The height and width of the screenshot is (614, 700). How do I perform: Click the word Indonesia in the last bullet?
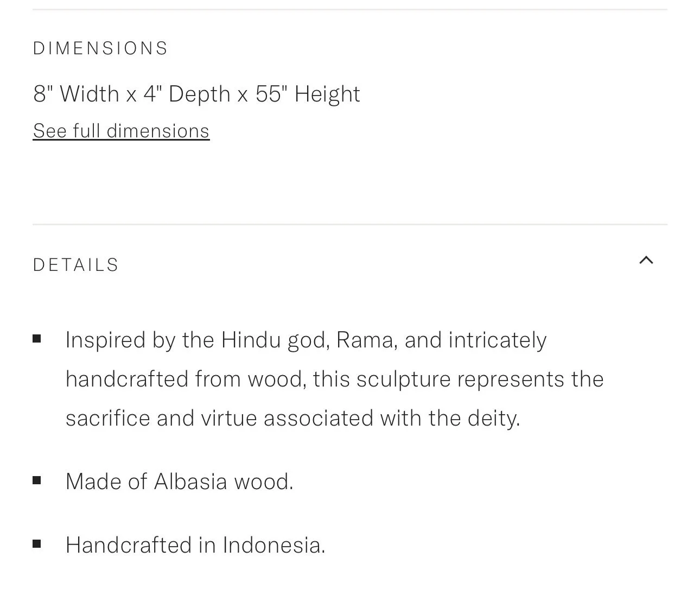273,545
